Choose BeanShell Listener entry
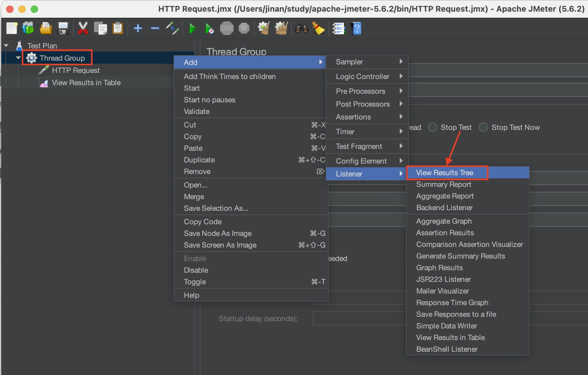Viewport: 588px width, 375px height. coord(468,349)
